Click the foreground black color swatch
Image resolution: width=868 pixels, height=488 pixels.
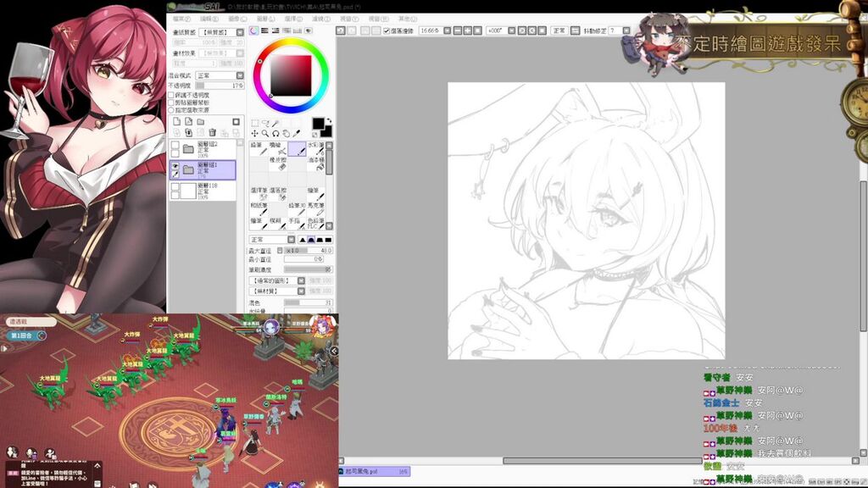pyautogui.click(x=318, y=124)
